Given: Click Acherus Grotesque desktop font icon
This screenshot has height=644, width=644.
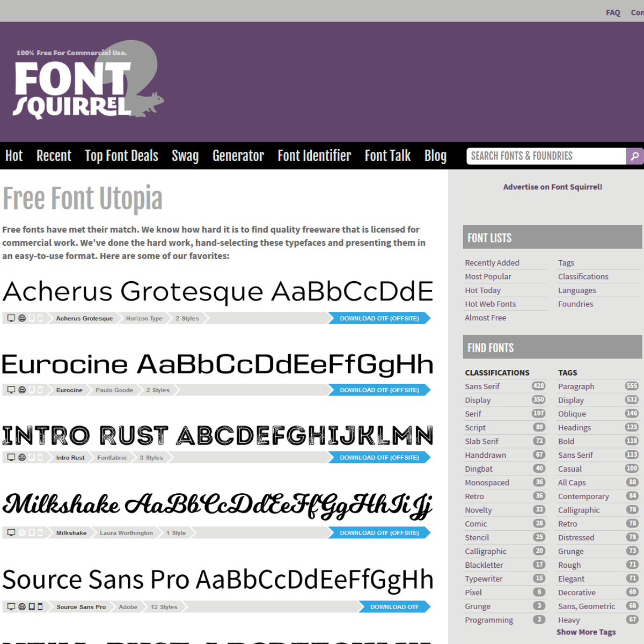Looking at the screenshot, I should pyautogui.click(x=11, y=318).
